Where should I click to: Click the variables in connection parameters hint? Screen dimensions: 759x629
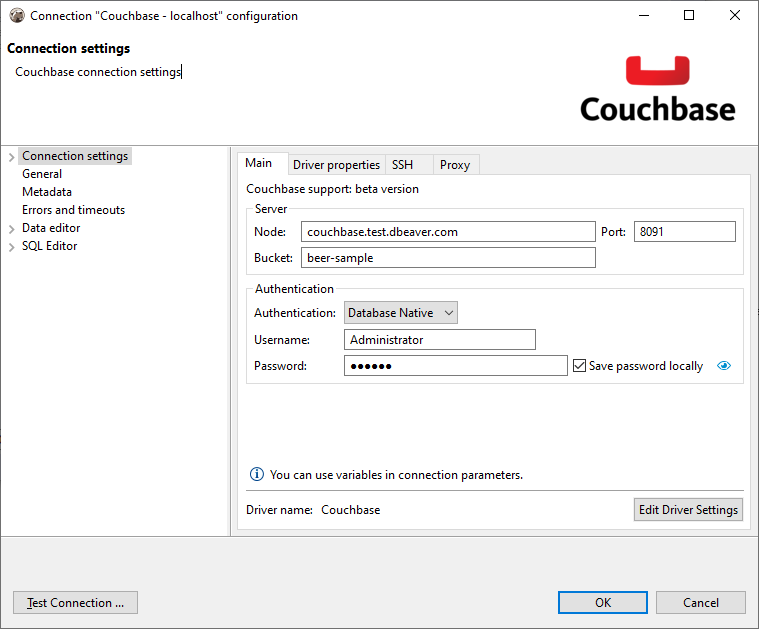click(396, 475)
